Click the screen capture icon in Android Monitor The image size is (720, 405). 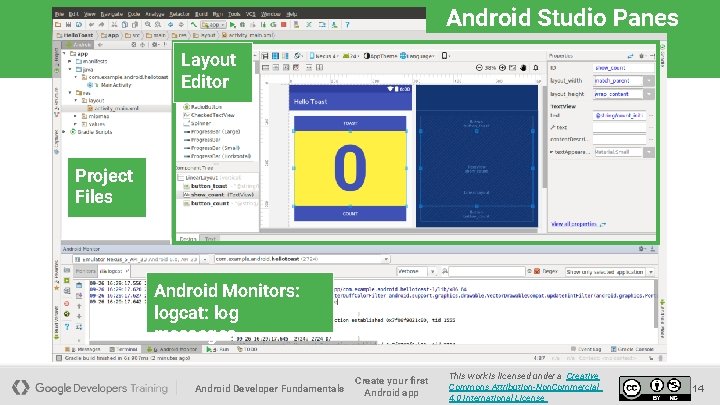(x=67, y=270)
